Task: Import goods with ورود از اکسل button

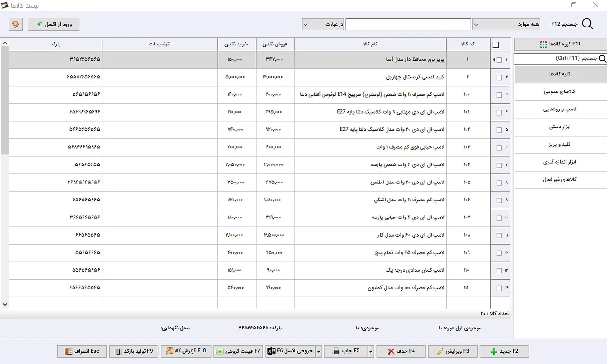Action: [54, 24]
